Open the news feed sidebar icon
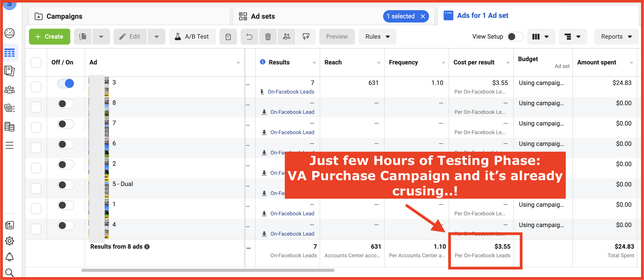This screenshot has height=280, width=644. [9, 225]
